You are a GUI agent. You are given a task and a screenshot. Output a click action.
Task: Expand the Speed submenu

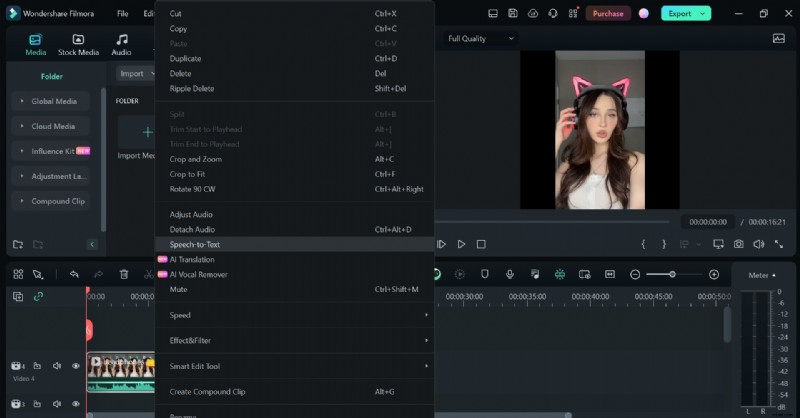(x=294, y=315)
